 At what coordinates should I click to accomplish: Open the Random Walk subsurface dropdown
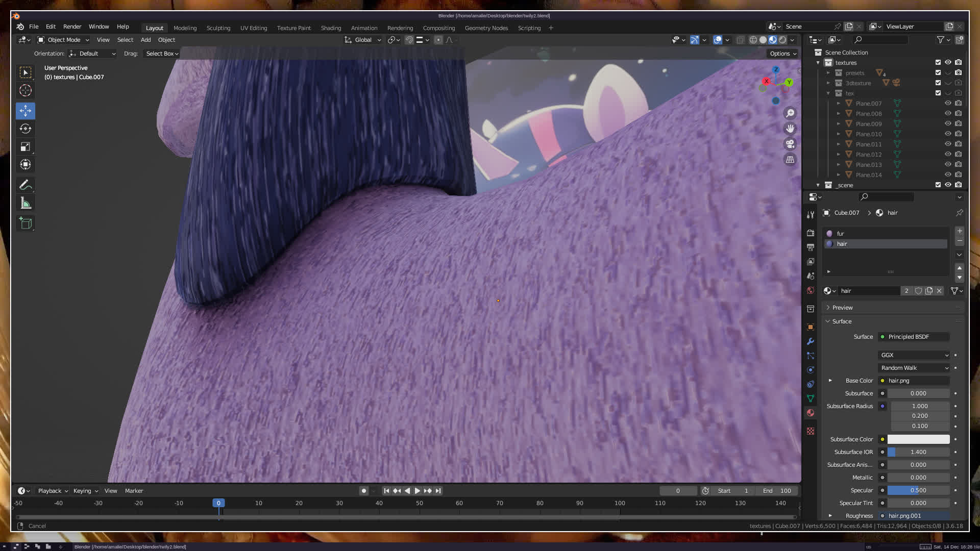pos(914,368)
